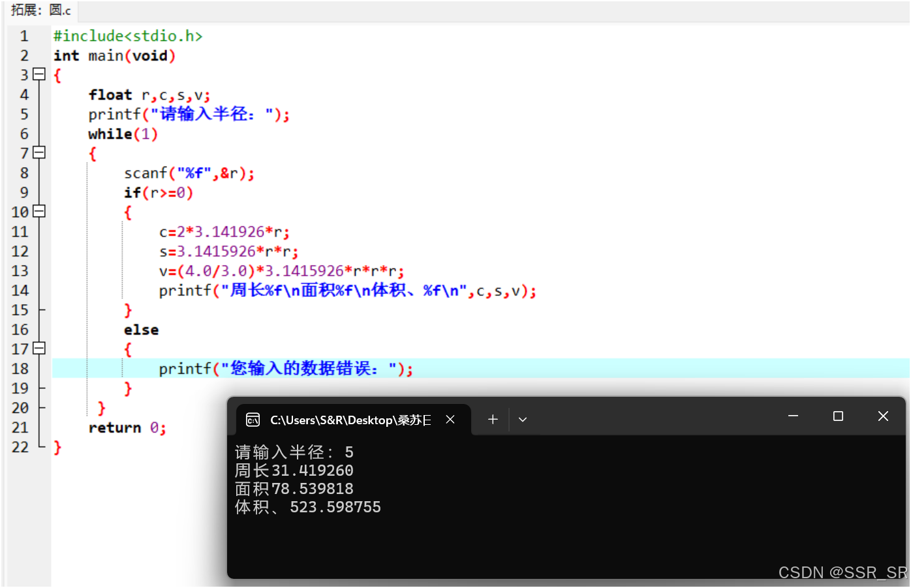Click line number 1 in the gutter
The image size is (911, 588).
tap(23, 36)
